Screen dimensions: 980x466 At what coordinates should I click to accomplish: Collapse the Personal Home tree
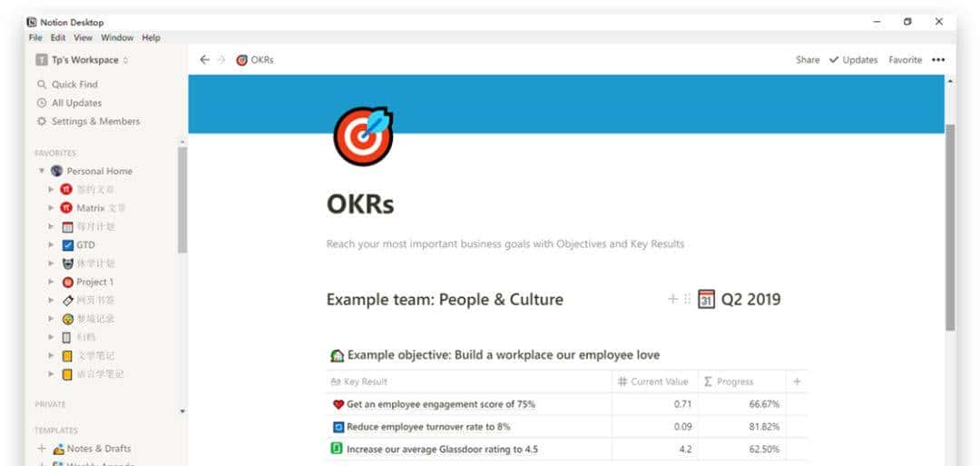[x=41, y=171]
